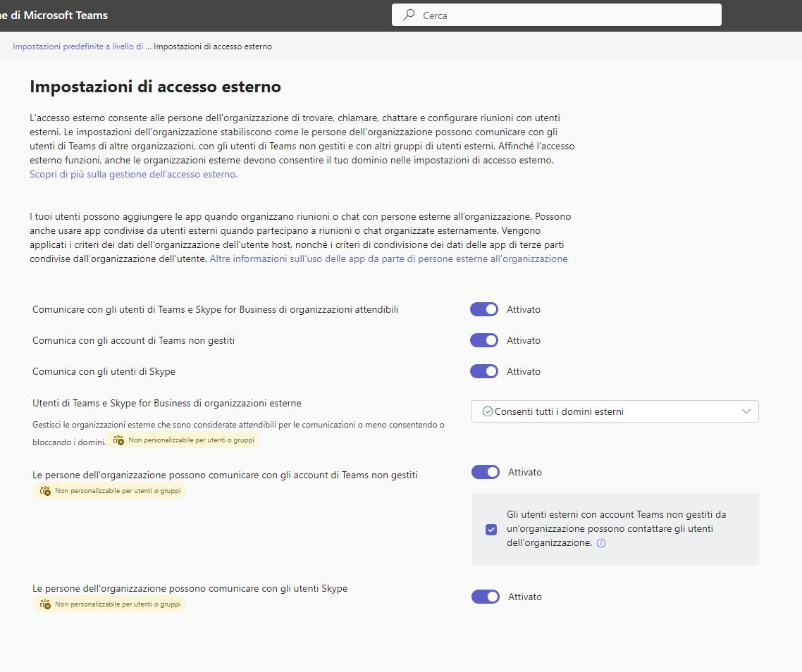Click the search magnifier icon
The height and width of the screenshot is (672, 802).
(409, 15)
